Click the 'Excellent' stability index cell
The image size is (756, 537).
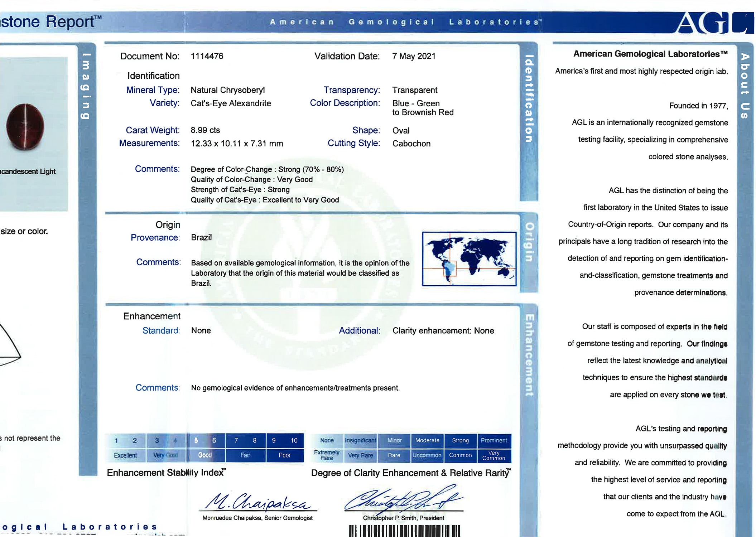pyautogui.click(x=125, y=455)
